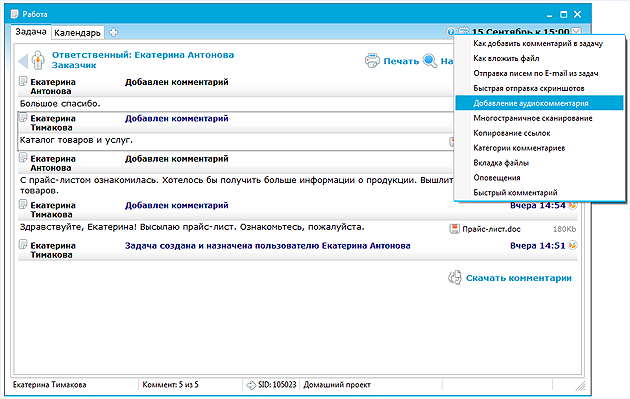Click the SID link arrow icon in status bar
The width and height of the screenshot is (630, 399).
251,385
